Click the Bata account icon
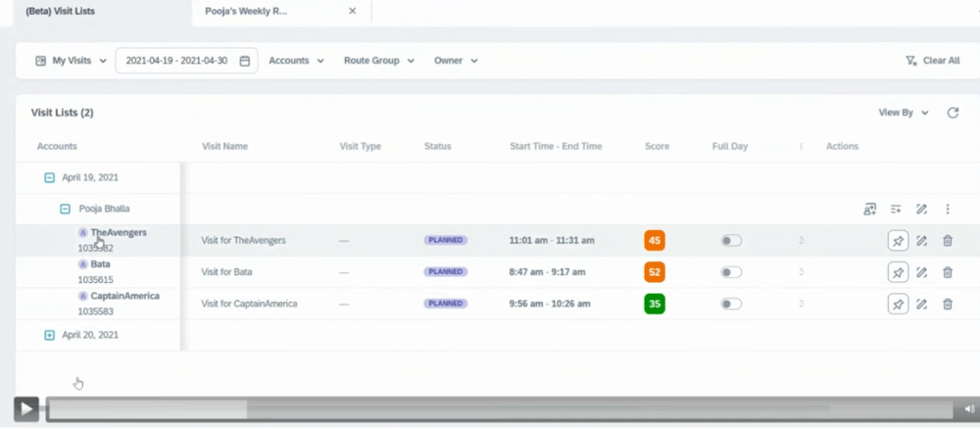 click(82, 264)
